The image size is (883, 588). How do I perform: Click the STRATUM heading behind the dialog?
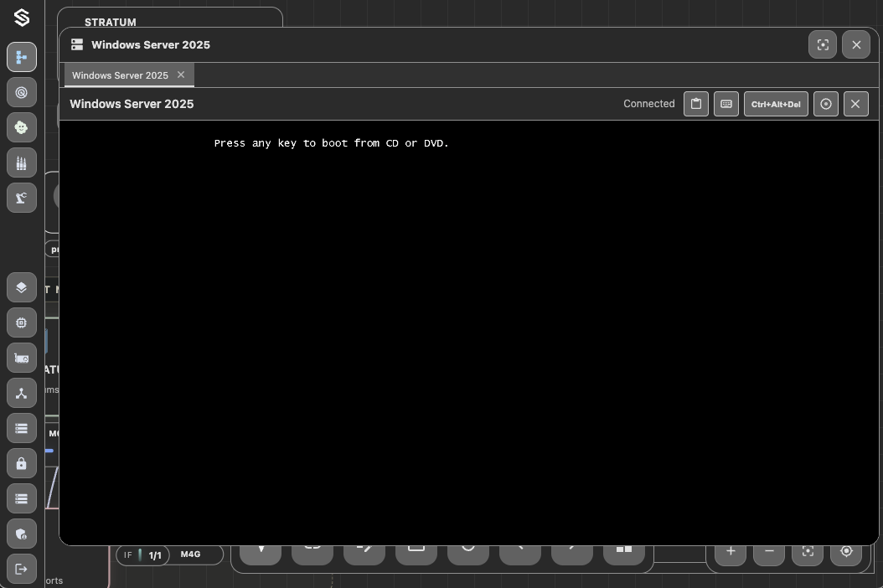coord(111,22)
